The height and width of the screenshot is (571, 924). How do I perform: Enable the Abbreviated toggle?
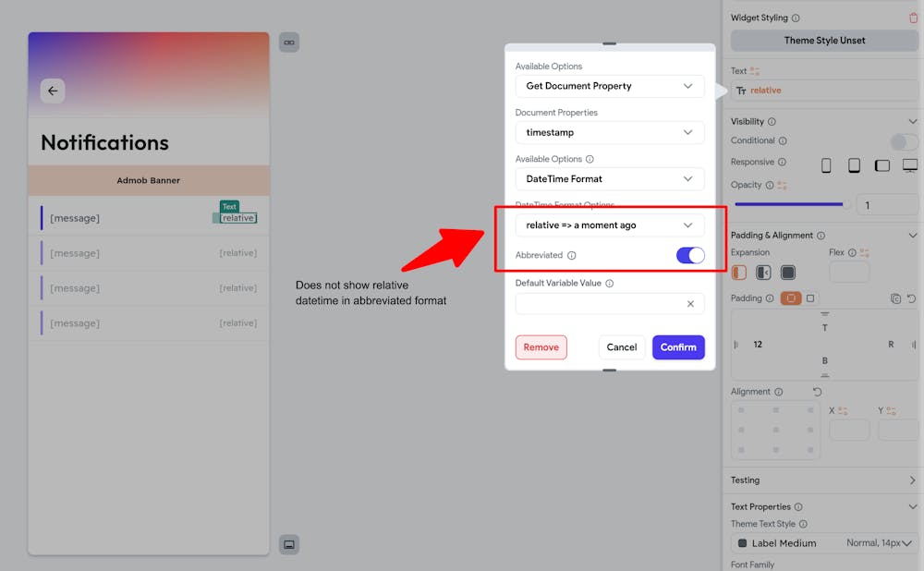(x=690, y=255)
